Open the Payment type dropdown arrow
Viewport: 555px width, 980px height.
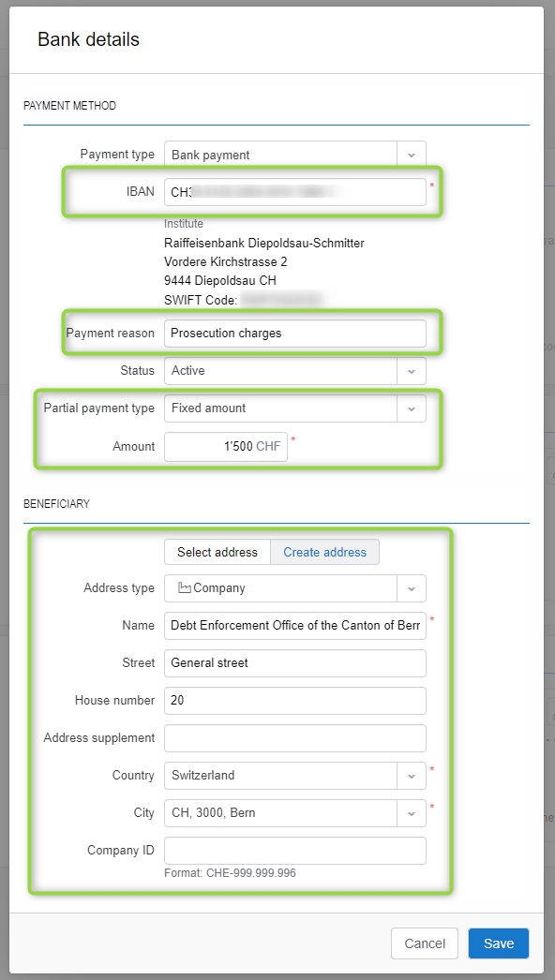click(412, 155)
